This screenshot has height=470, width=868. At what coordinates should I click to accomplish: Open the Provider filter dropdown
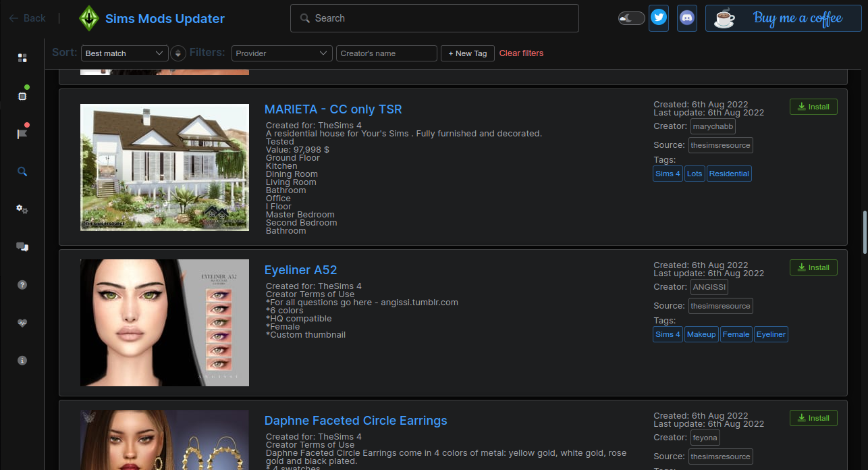[282, 53]
